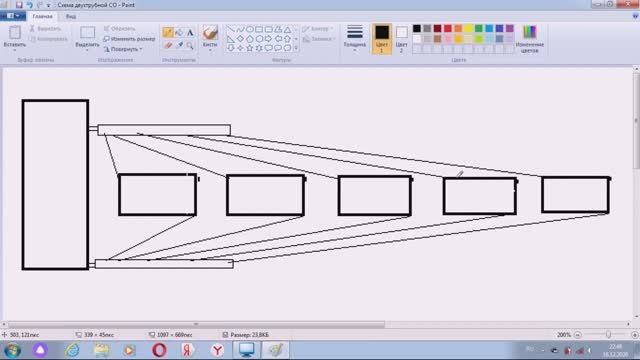Switch to the Home (Главная) tab

(42, 16)
